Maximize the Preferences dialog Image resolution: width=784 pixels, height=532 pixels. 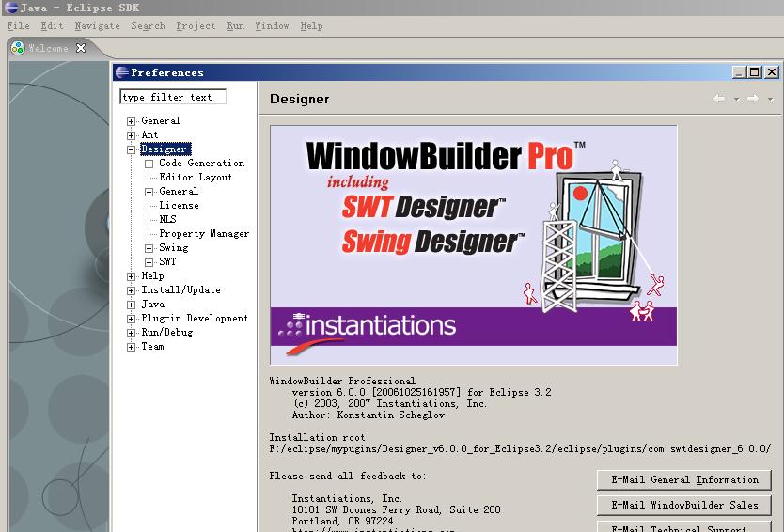755,72
